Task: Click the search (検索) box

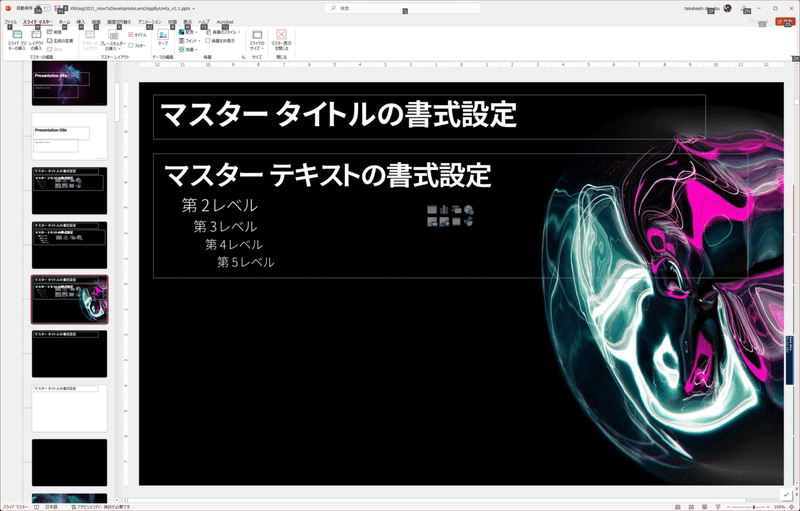Action: pyautogui.click(x=403, y=9)
